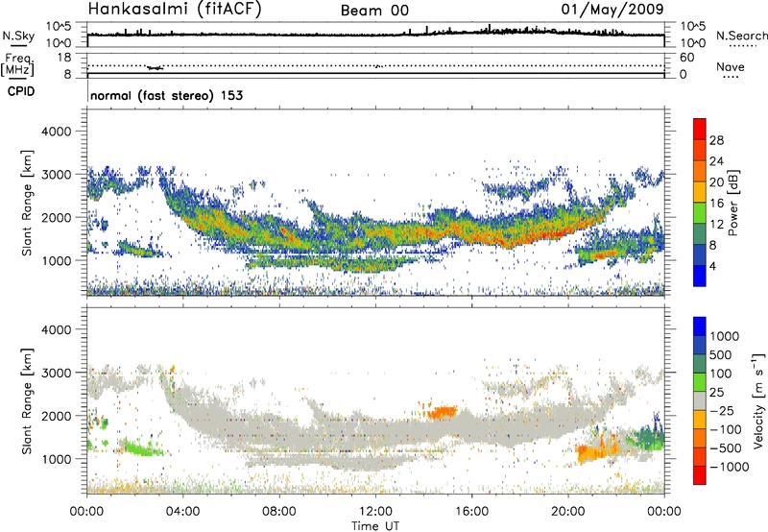Click the 3000 tick on the velocity panel
Image resolution: width=768 pixels, height=532 pixels.
[57, 373]
